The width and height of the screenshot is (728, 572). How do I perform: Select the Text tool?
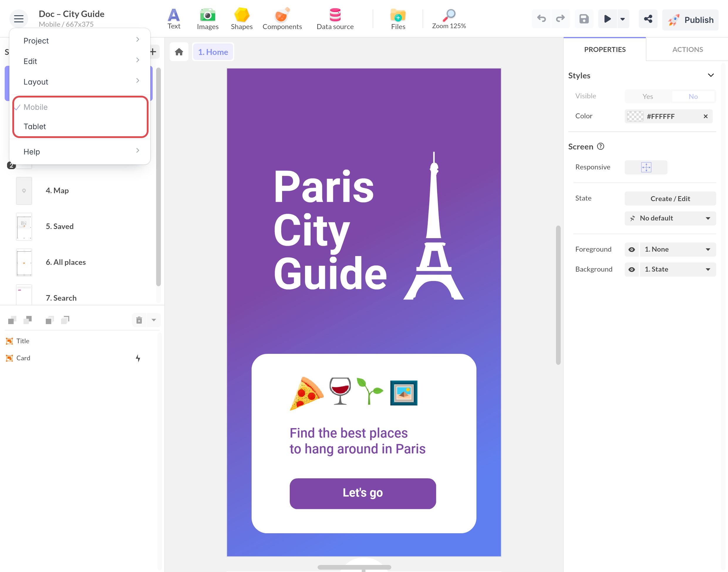point(174,19)
